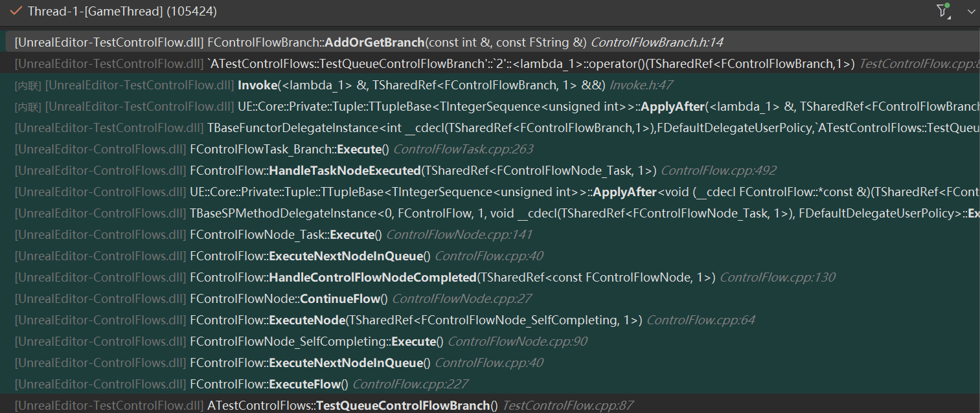Select the HandleControlFlowNodeCompleted frame
980x413 pixels.
pyautogui.click(x=372, y=277)
